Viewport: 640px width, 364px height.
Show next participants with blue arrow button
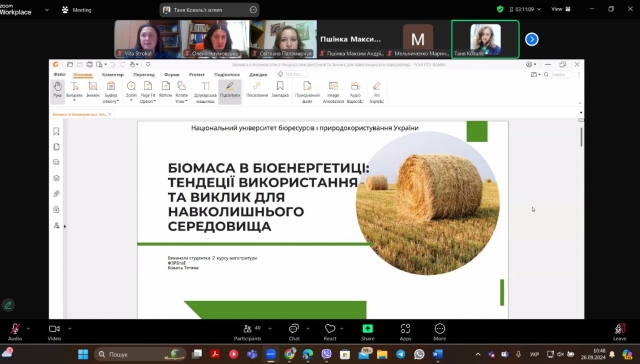[531, 39]
